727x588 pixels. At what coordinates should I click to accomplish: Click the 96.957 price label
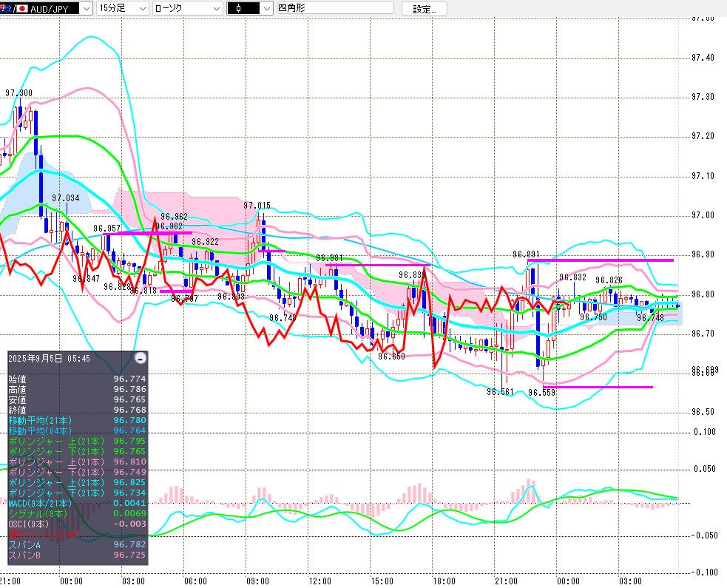(106, 228)
